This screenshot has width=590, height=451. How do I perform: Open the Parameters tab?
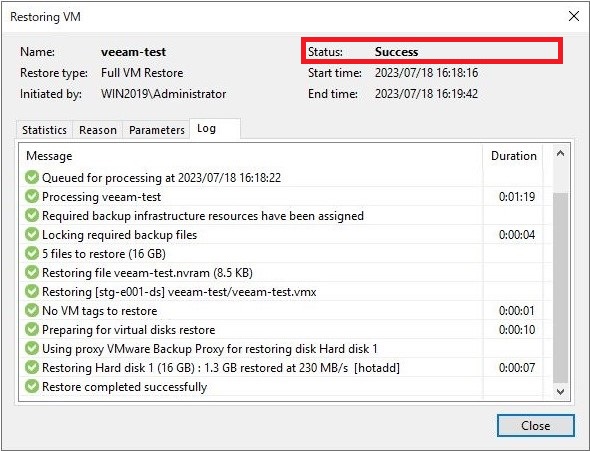(x=157, y=130)
